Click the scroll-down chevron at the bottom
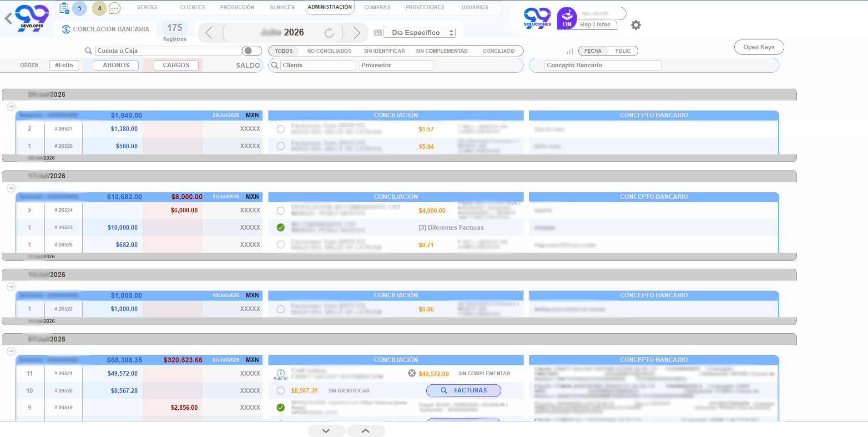This screenshot has height=437, width=868. [x=326, y=431]
